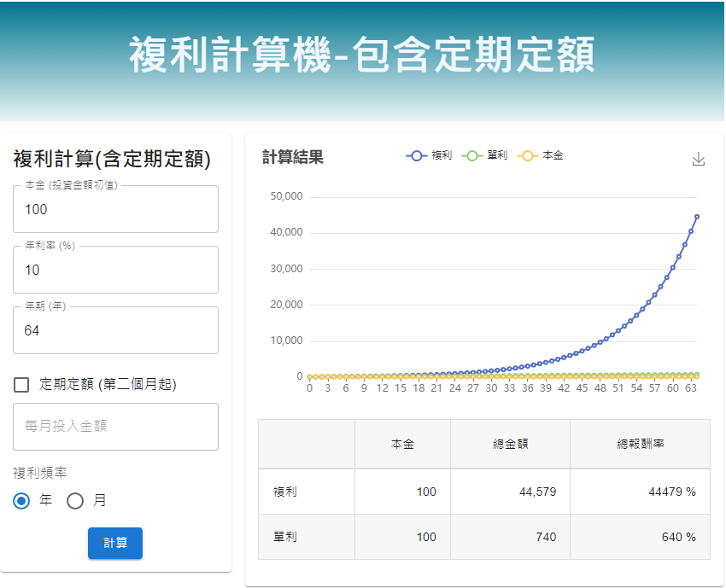
Task: Download the chart using the download icon
Action: coord(698,160)
